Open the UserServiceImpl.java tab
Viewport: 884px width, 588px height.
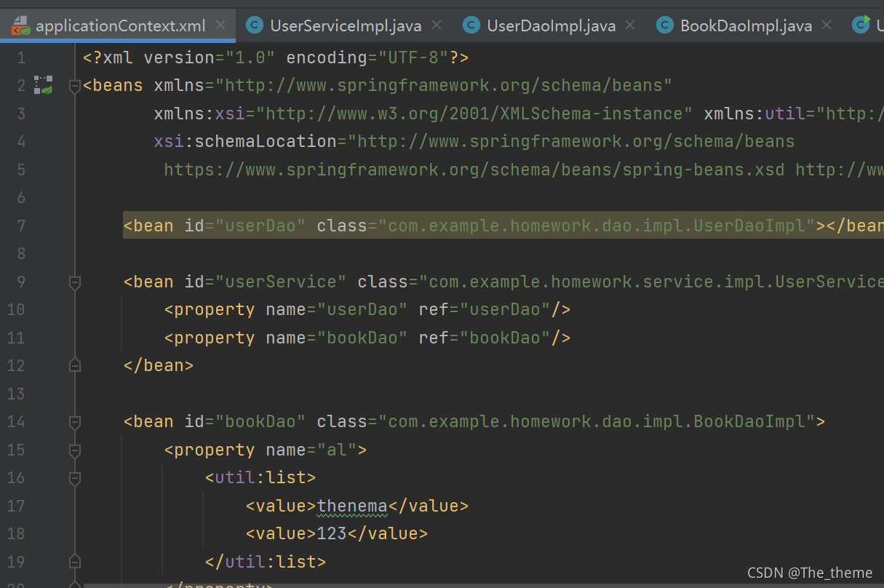pyautogui.click(x=345, y=25)
